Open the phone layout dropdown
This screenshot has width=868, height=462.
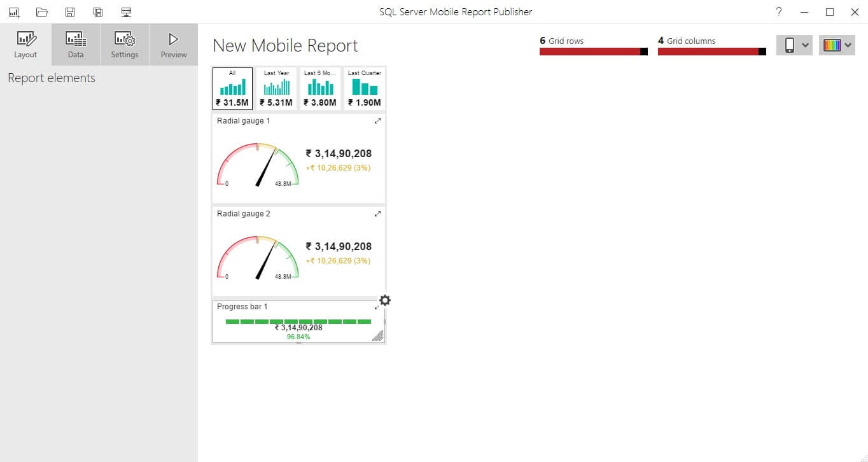click(x=794, y=45)
